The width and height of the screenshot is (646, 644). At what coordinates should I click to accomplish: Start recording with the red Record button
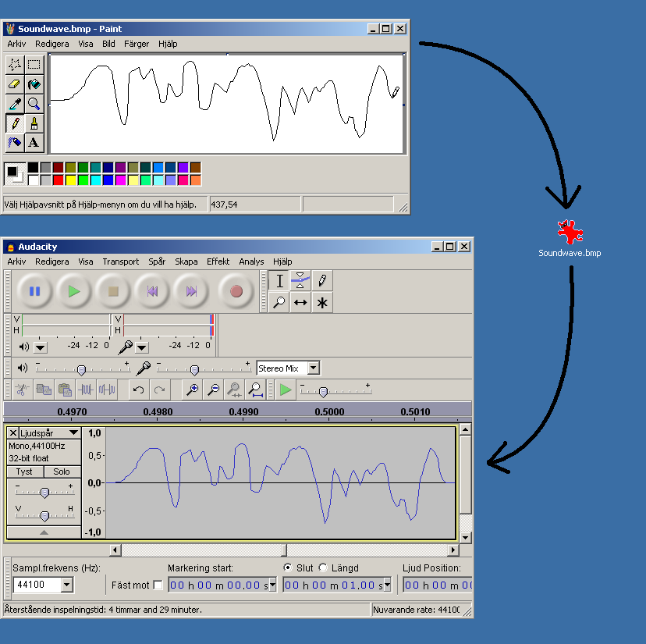[236, 291]
